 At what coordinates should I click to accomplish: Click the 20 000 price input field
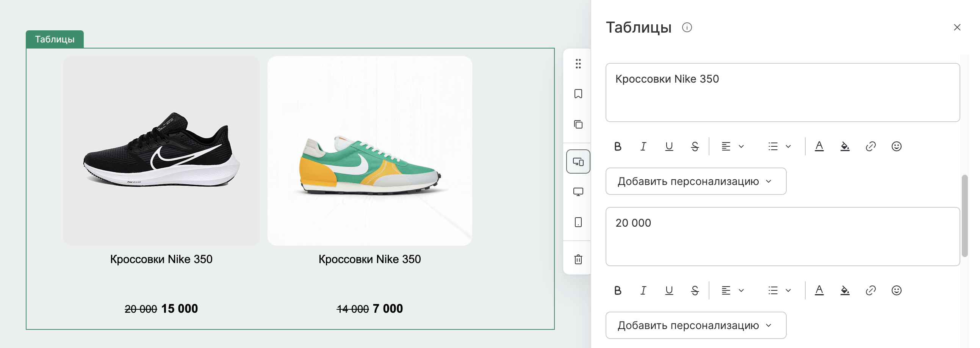click(x=783, y=237)
